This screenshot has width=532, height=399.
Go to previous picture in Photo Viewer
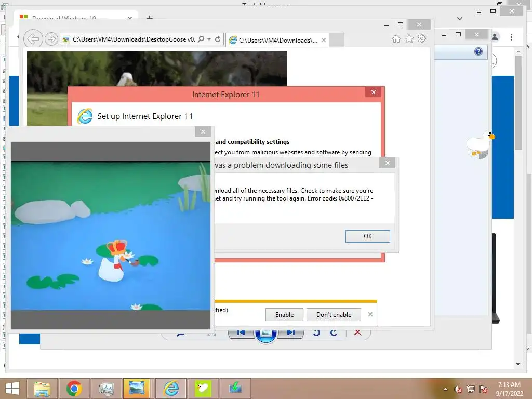click(x=241, y=333)
